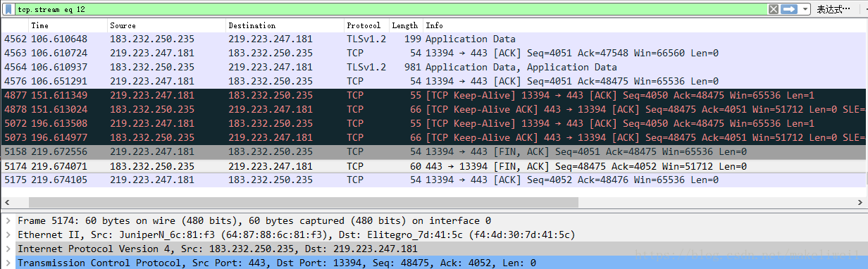Screen dimensions: 868x269
Task: Clear the display filter with X button
Action: point(774,9)
